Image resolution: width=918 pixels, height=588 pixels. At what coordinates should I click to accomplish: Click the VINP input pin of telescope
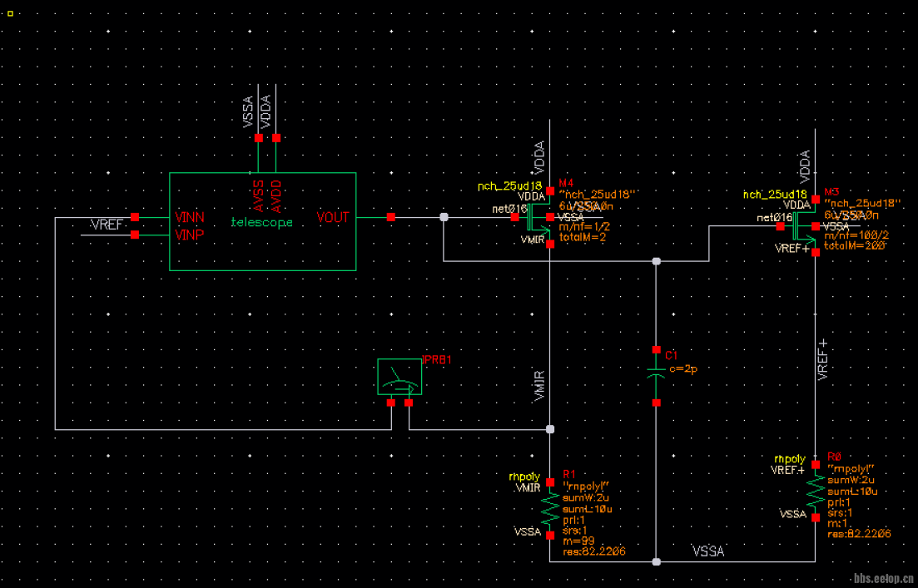pos(136,235)
